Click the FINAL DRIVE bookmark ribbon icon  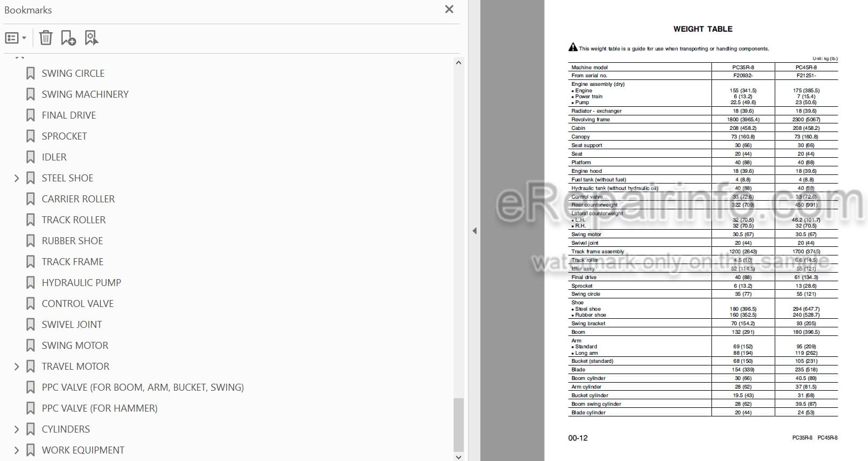tap(31, 115)
